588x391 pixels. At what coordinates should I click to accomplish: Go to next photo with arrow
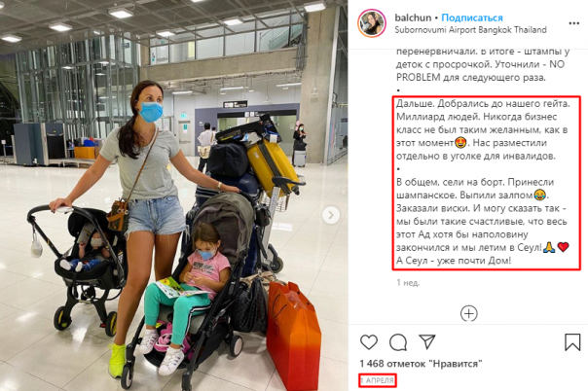click(x=331, y=215)
